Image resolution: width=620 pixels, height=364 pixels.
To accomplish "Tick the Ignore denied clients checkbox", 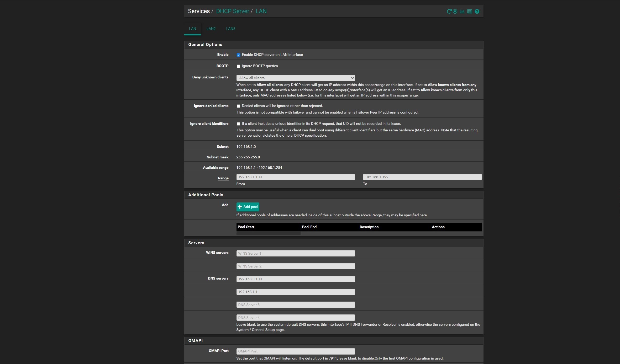I will (238, 106).
